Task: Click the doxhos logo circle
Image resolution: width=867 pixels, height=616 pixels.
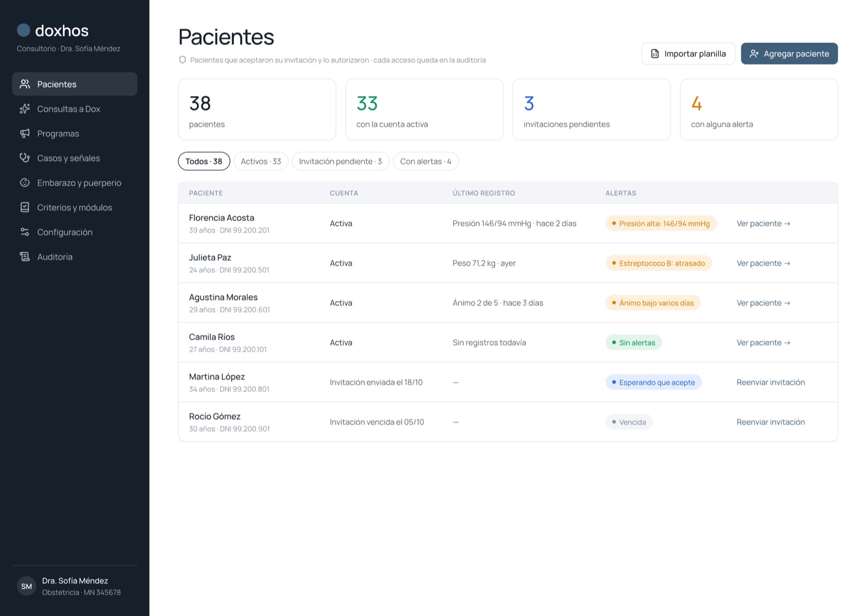Action: [x=23, y=30]
